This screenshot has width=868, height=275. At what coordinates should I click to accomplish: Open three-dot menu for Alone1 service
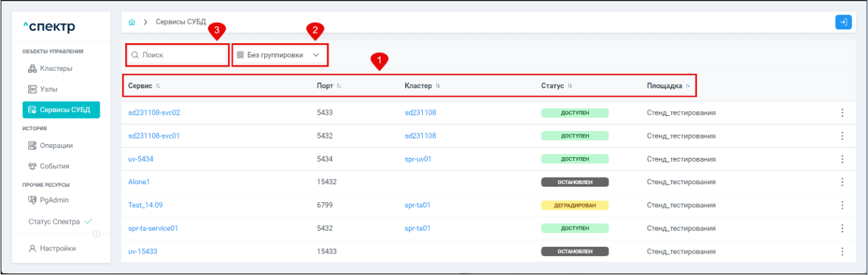click(x=842, y=182)
